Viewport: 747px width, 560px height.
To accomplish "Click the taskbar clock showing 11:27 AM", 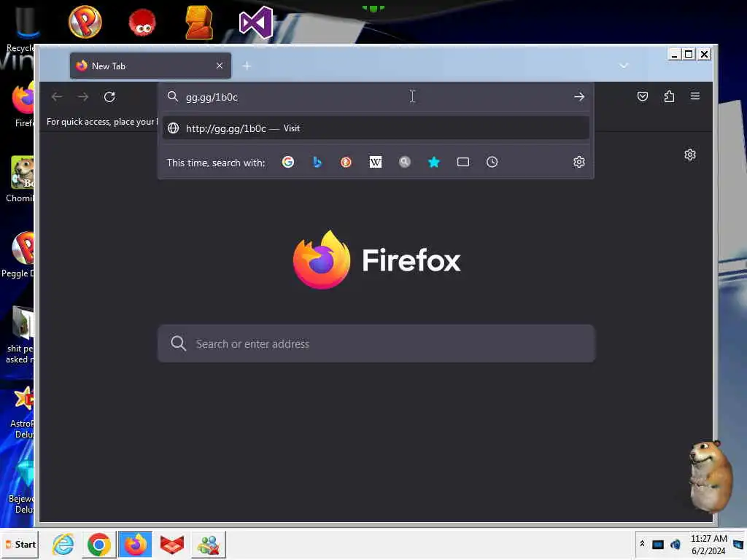I will tap(708, 544).
